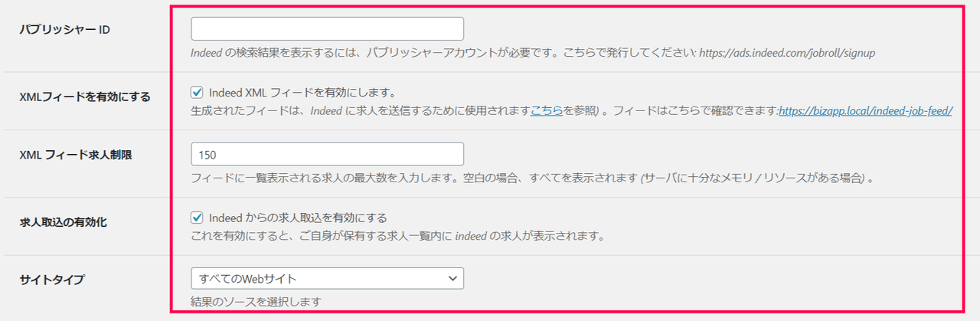Open the サイトタイプ dropdown すべてのWebサイト
Viewport: 980px width, 321px height.
pos(327,278)
